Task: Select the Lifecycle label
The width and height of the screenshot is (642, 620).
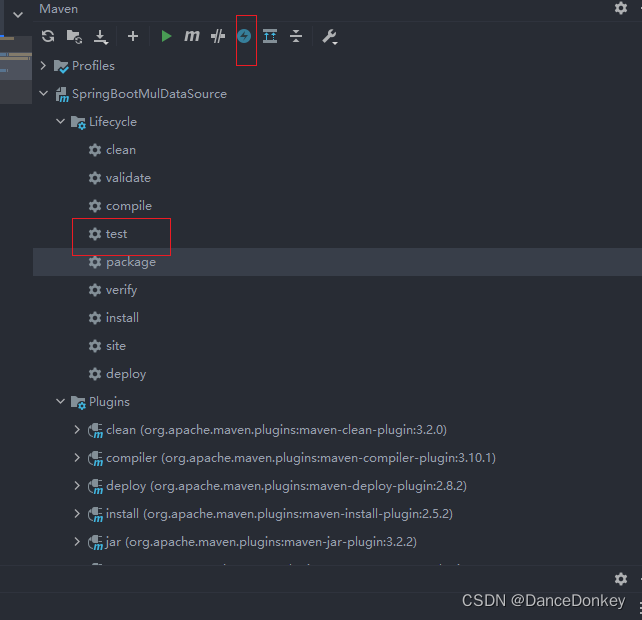Action: point(113,122)
